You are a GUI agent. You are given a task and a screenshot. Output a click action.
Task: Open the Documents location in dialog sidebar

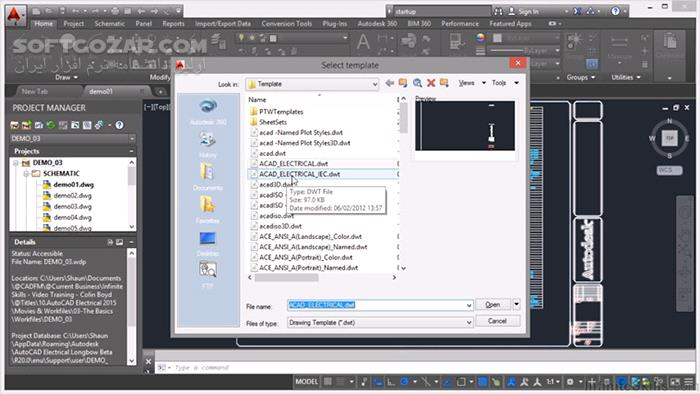(x=208, y=177)
